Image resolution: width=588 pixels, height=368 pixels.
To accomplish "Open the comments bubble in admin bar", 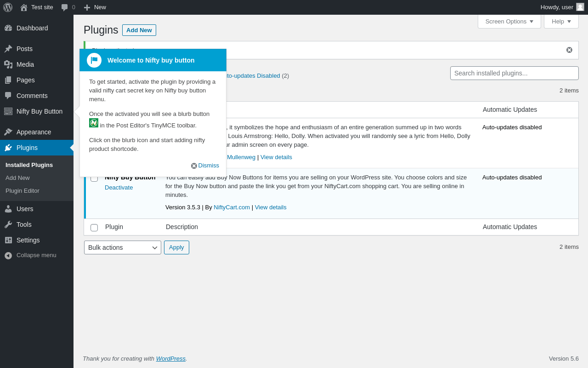I will 65,7.
